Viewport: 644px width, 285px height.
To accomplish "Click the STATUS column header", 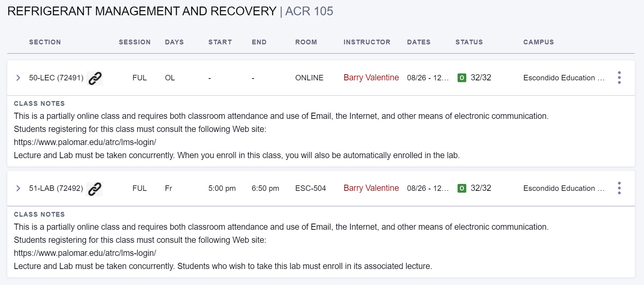I will (x=469, y=42).
